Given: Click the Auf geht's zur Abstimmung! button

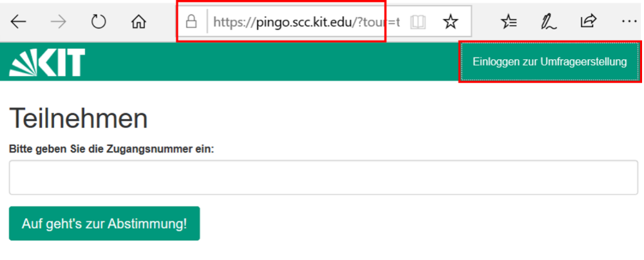Looking at the screenshot, I should point(104,223).
